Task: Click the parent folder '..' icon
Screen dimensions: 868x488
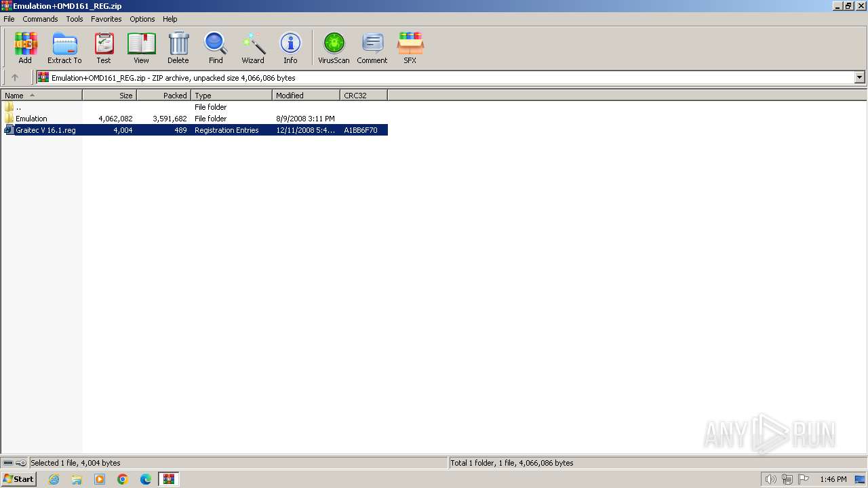Action: [9, 107]
